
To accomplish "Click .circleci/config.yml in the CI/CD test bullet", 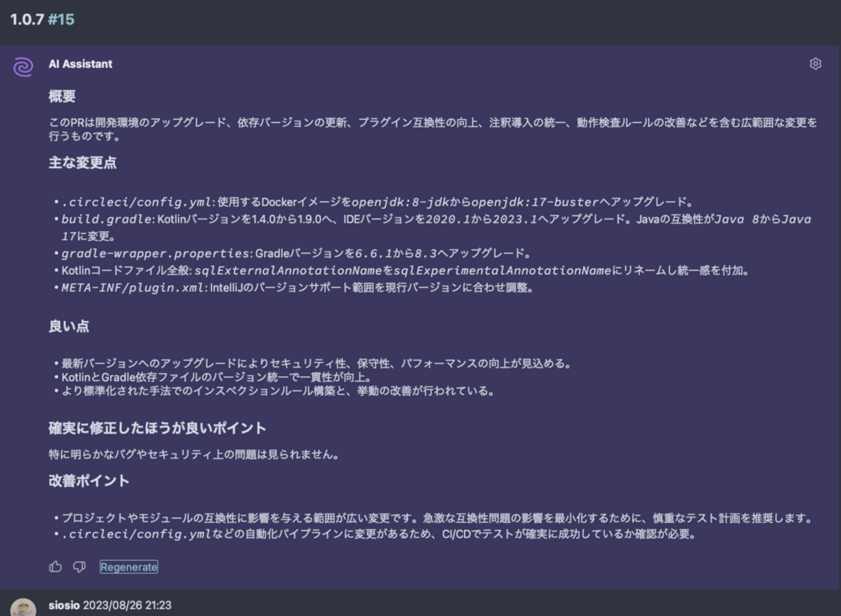I will coord(137,534).
